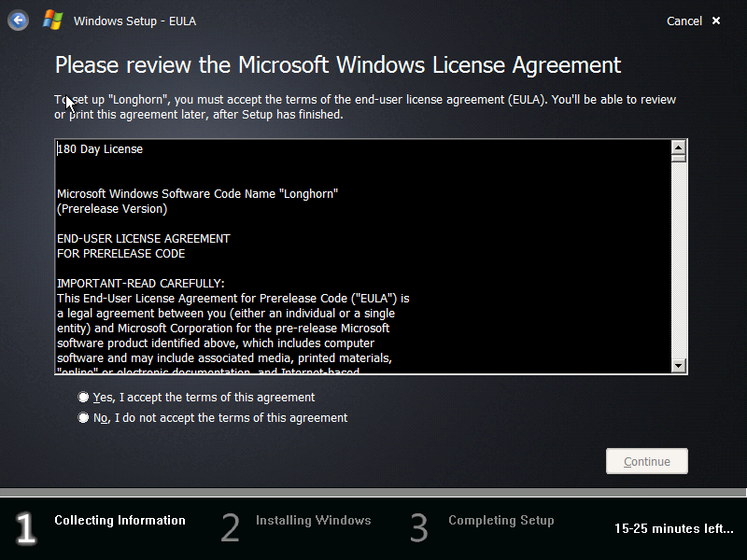
Task: Click the Collecting Information step label
Action: pos(120,521)
